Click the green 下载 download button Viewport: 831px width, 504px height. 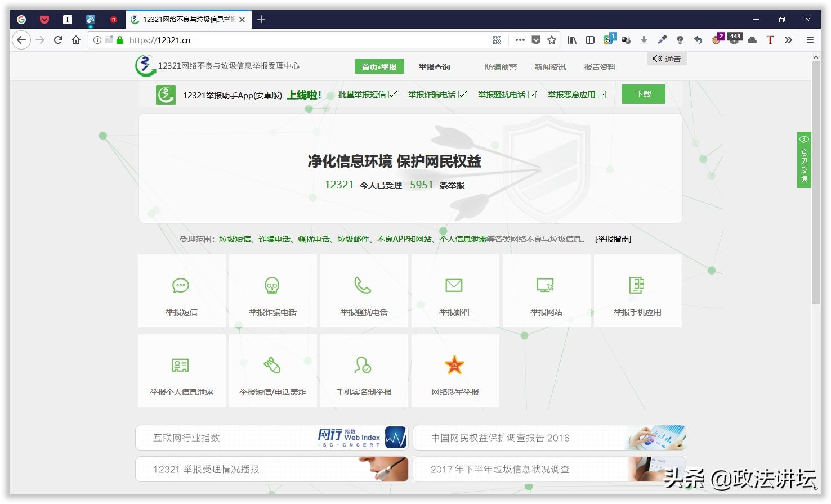point(643,93)
